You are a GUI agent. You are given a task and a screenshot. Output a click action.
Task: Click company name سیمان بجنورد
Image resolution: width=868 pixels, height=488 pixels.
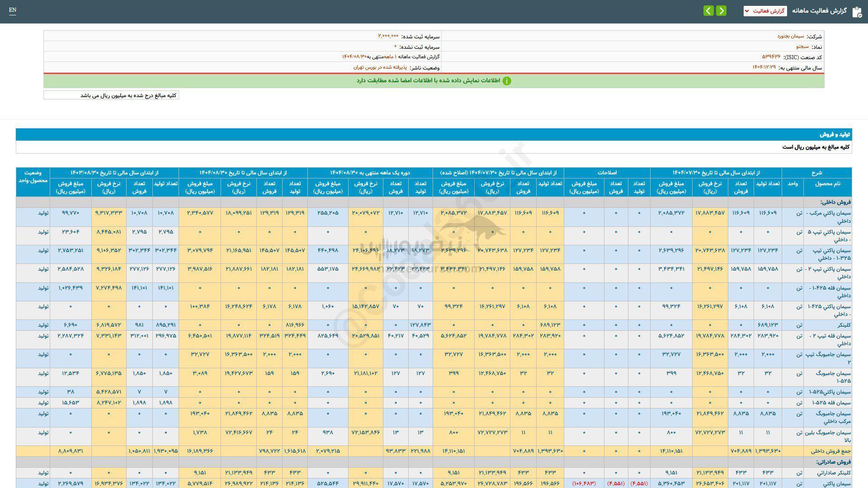click(x=791, y=36)
